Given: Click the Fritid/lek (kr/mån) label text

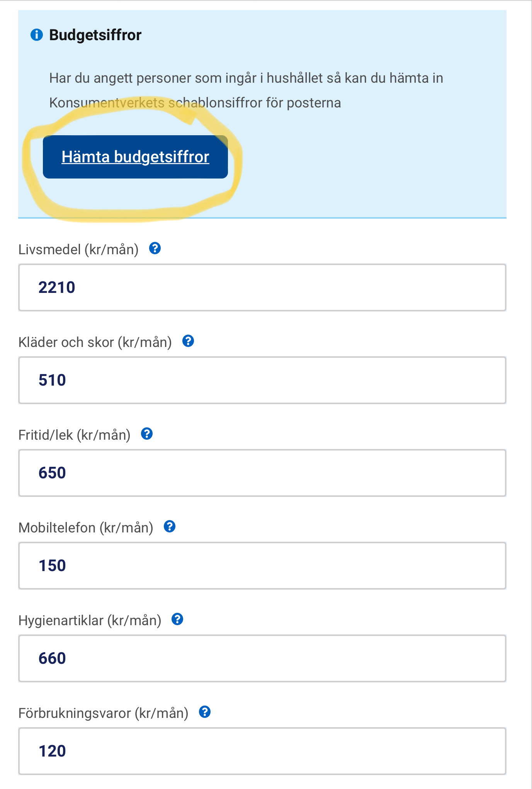Looking at the screenshot, I should (x=75, y=435).
